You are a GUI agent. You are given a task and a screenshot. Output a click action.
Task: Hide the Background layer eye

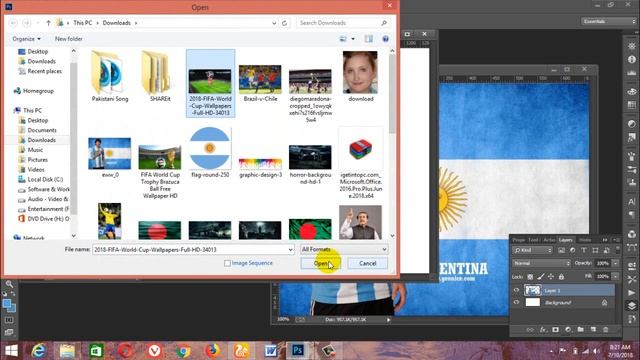[516, 302]
